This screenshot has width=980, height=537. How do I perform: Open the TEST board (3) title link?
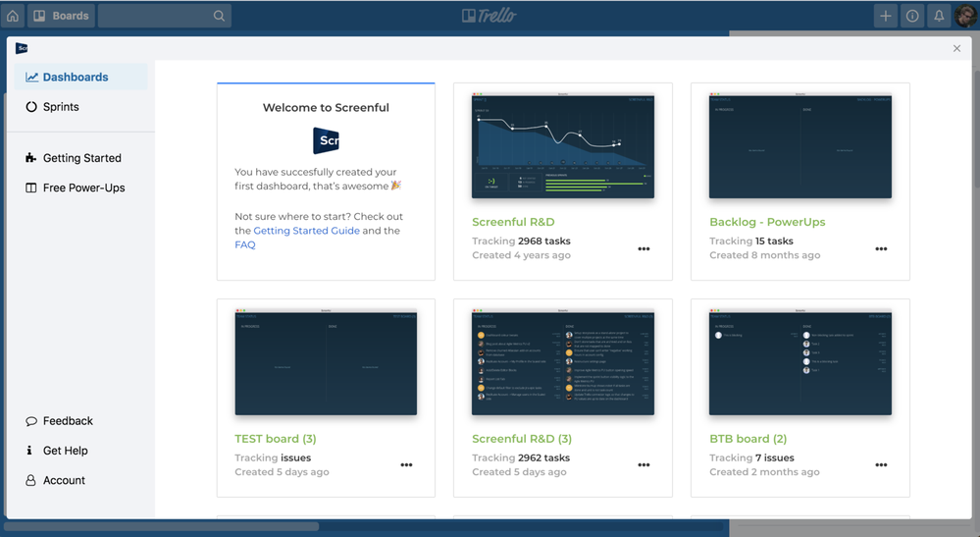[276, 439]
